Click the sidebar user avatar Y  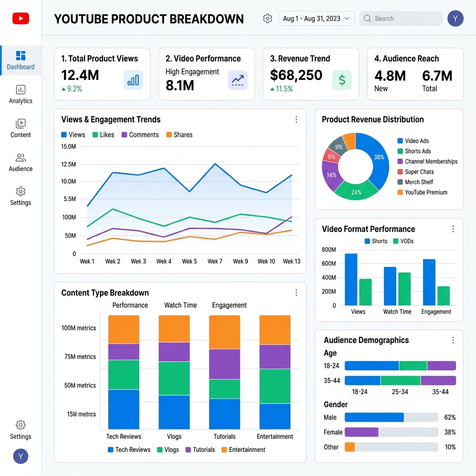20,456
